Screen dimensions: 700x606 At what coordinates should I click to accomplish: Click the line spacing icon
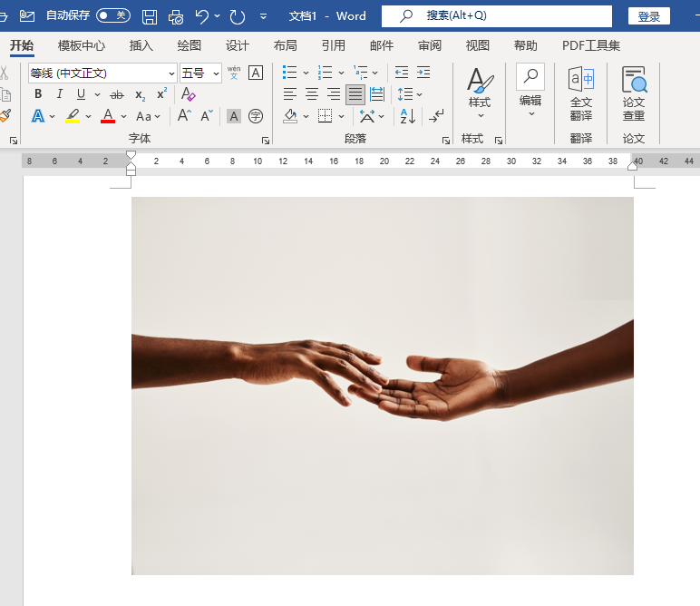[x=405, y=94]
